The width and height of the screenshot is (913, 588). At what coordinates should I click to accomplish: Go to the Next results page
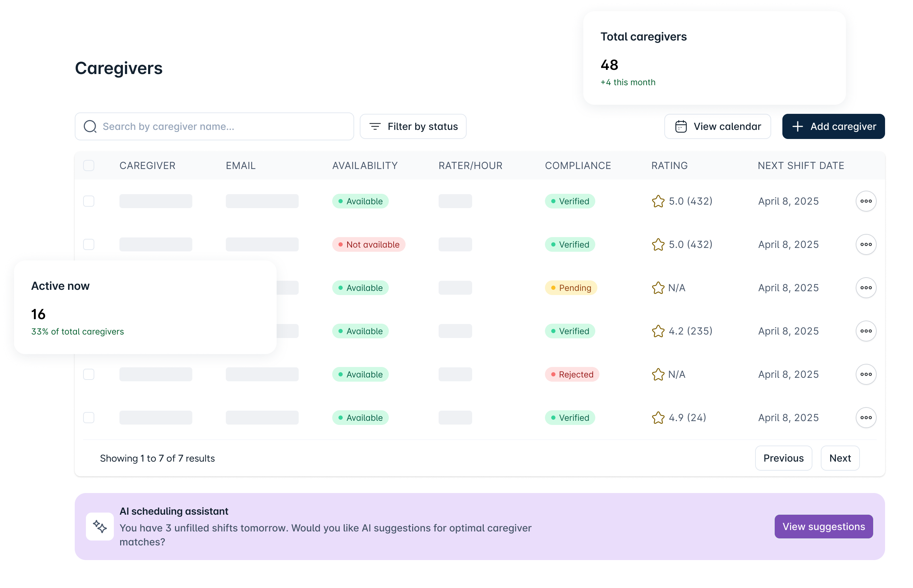[x=840, y=458]
